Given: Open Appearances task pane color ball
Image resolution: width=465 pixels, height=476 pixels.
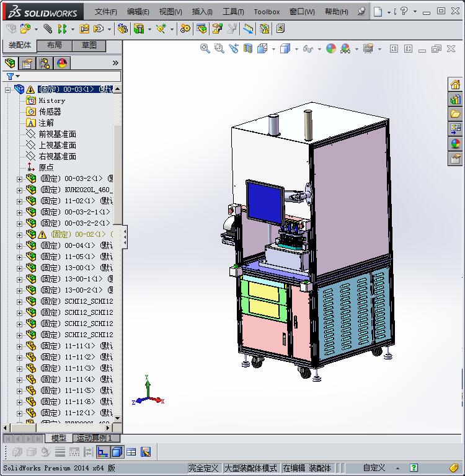Looking at the screenshot, I should point(455,144).
